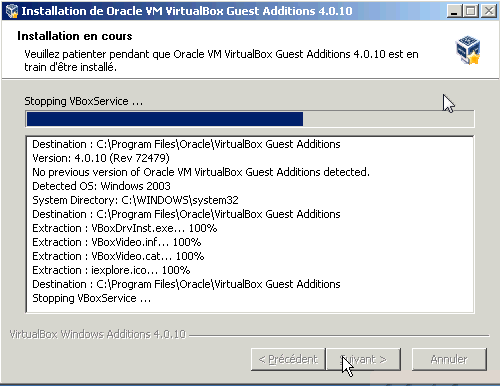Select the last 'Stopping VBoxService ...' log entry
Image resolution: width=500 pixels, height=386 pixels.
pos(92,298)
